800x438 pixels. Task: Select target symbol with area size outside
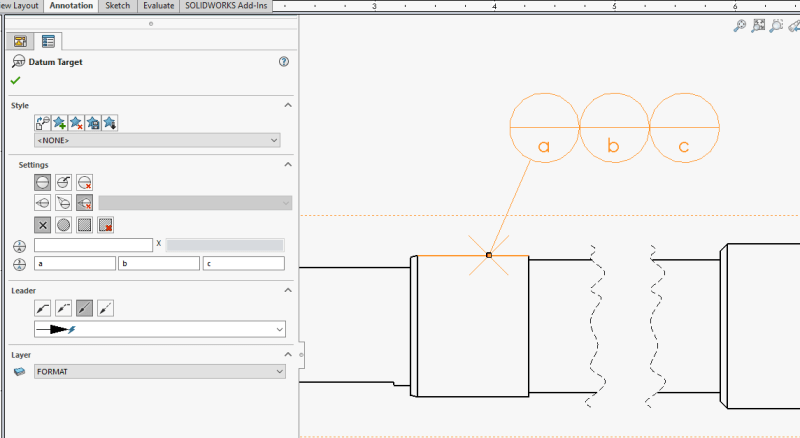click(63, 182)
